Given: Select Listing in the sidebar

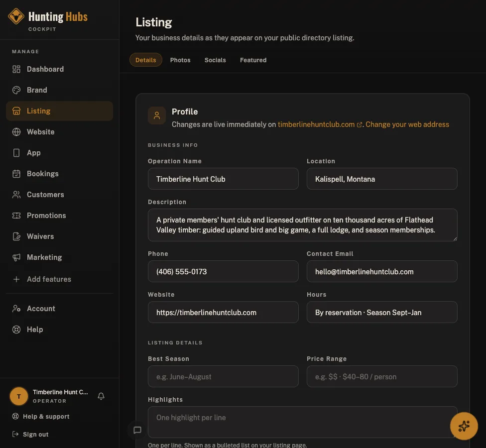Looking at the screenshot, I should click(60, 111).
